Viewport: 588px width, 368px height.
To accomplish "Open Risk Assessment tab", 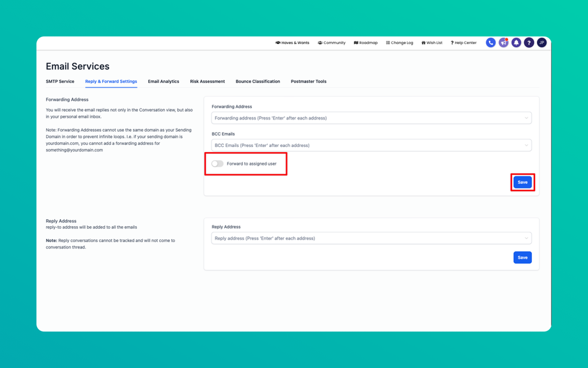I will point(207,81).
